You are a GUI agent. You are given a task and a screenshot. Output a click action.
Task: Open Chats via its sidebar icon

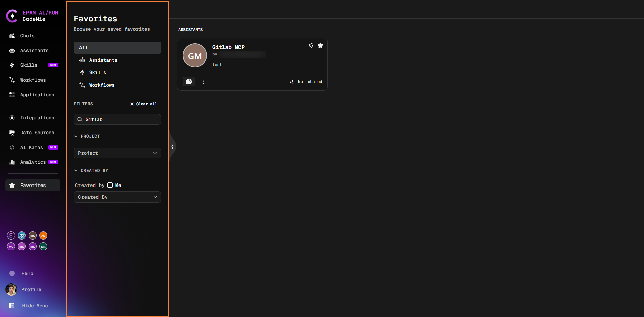(12, 36)
